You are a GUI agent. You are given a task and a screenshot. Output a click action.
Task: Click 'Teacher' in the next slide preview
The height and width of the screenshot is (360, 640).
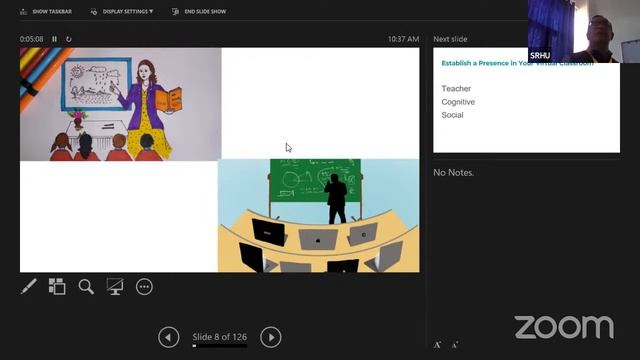[x=456, y=89]
